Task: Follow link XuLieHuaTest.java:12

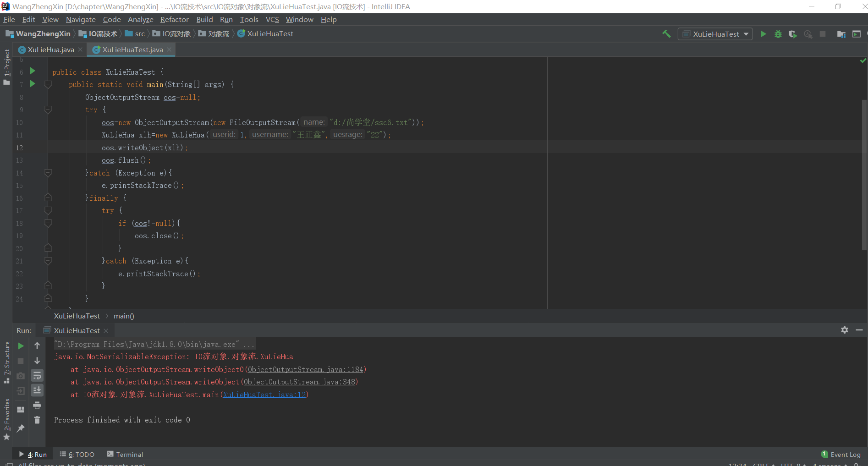Action: (x=264, y=395)
